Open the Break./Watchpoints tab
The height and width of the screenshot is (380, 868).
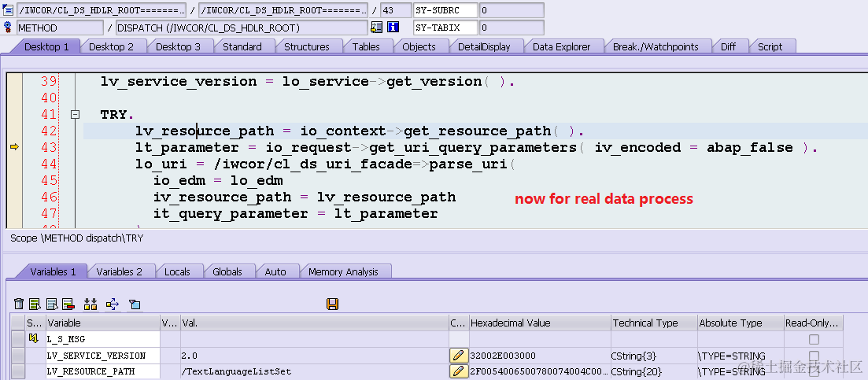coord(656,47)
